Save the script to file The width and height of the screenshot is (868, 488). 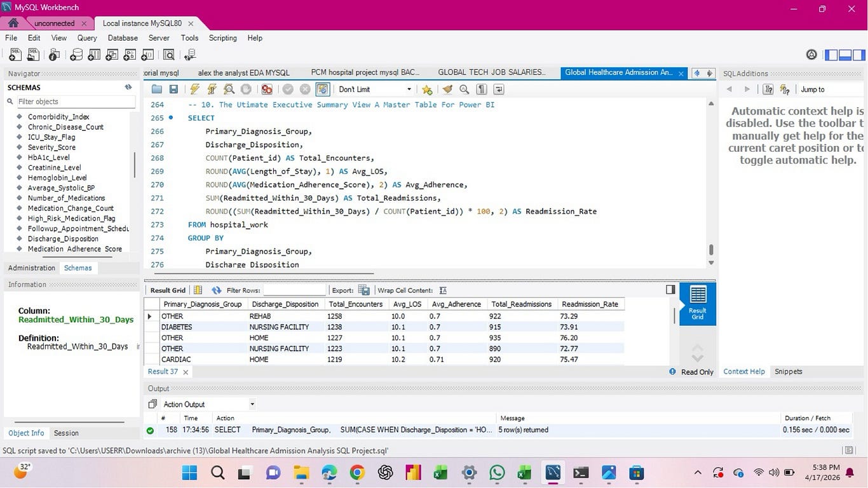coord(173,90)
